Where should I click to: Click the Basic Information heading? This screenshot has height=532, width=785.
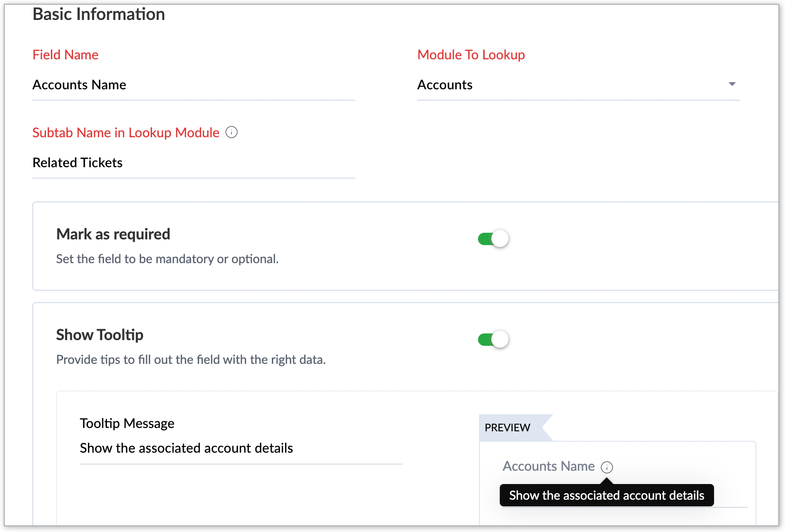99,14
